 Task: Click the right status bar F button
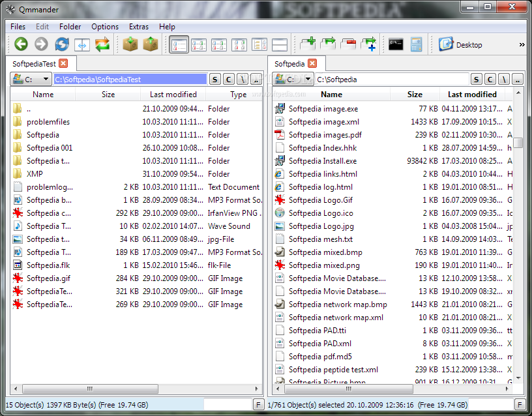[520, 404]
